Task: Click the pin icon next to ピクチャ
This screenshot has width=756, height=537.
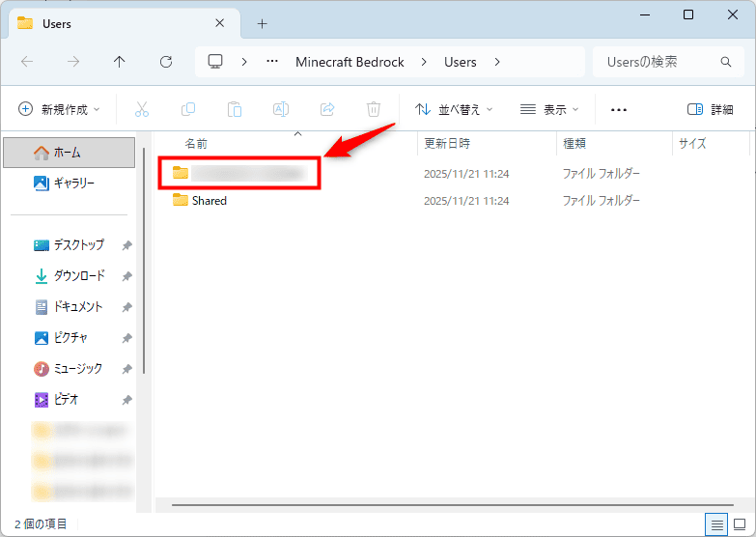Action: (x=126, y=338)
